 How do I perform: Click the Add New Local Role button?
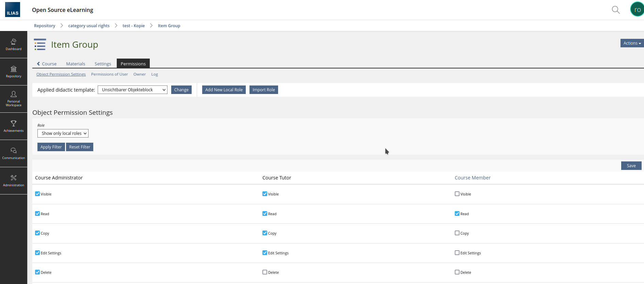click(x=224, y=90)
